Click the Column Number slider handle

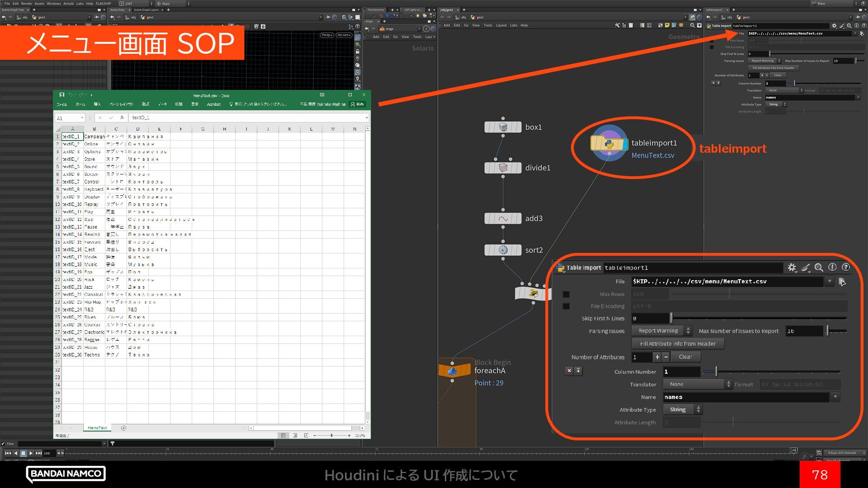point(716,372)
